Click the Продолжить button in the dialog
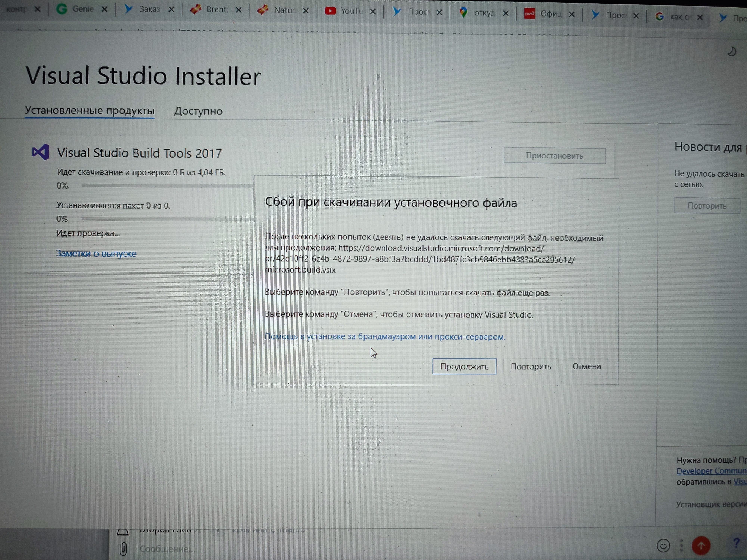Screen dimensions: 747x560 pos(464,366)
